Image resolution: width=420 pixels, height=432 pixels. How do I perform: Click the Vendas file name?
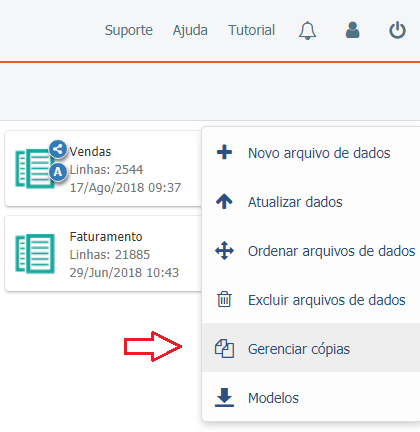90,152
